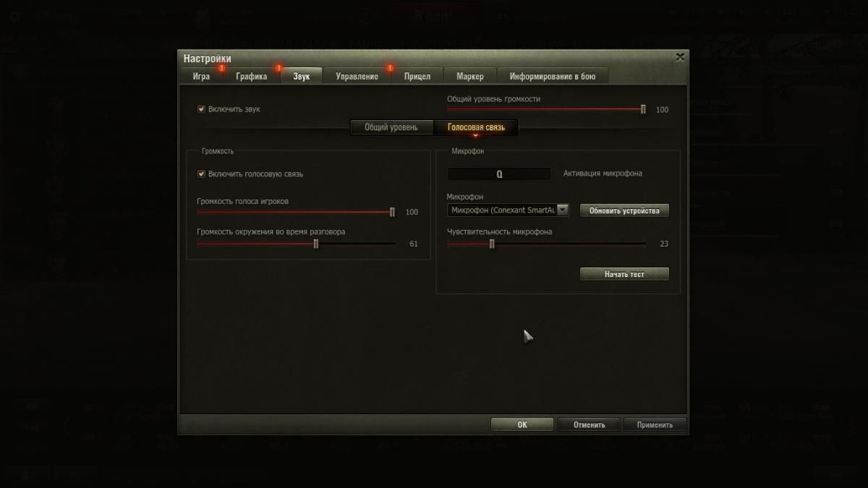Switch to the Графика tab
Image resolution: width=868 pixels, height=488 pixels.
point(251,76)
